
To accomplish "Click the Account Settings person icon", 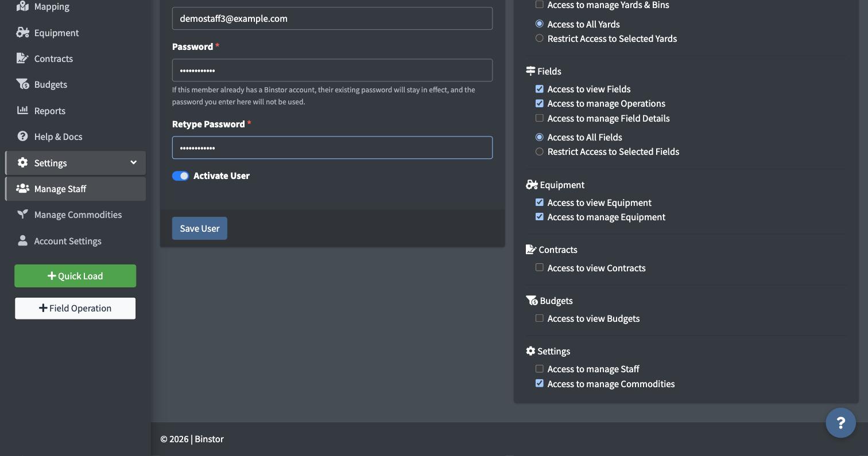I will click(22, 241).
